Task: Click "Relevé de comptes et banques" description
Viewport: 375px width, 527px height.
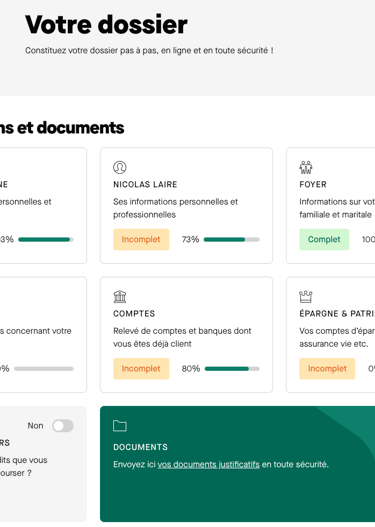Action: pyautogui.click(x=182, y=337)
